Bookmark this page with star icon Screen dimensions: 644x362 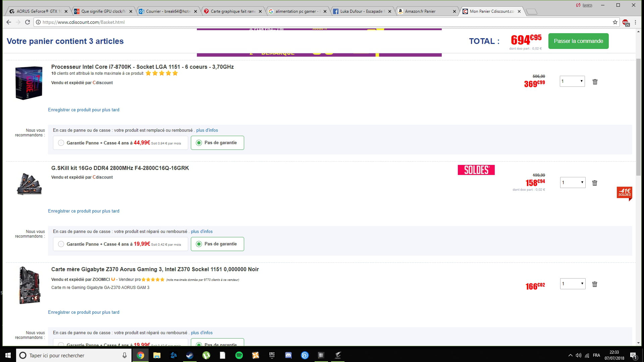615,22
